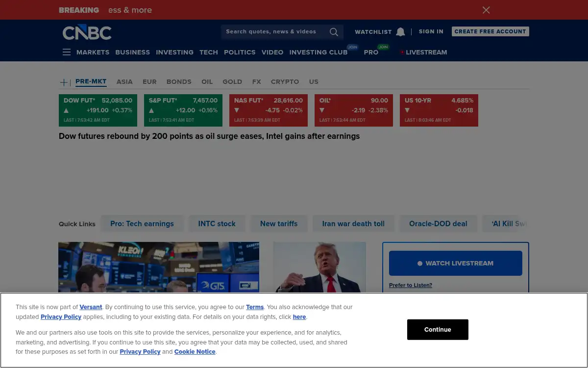Open the Politics menu

pyautogui.click(x=240, y=52)
